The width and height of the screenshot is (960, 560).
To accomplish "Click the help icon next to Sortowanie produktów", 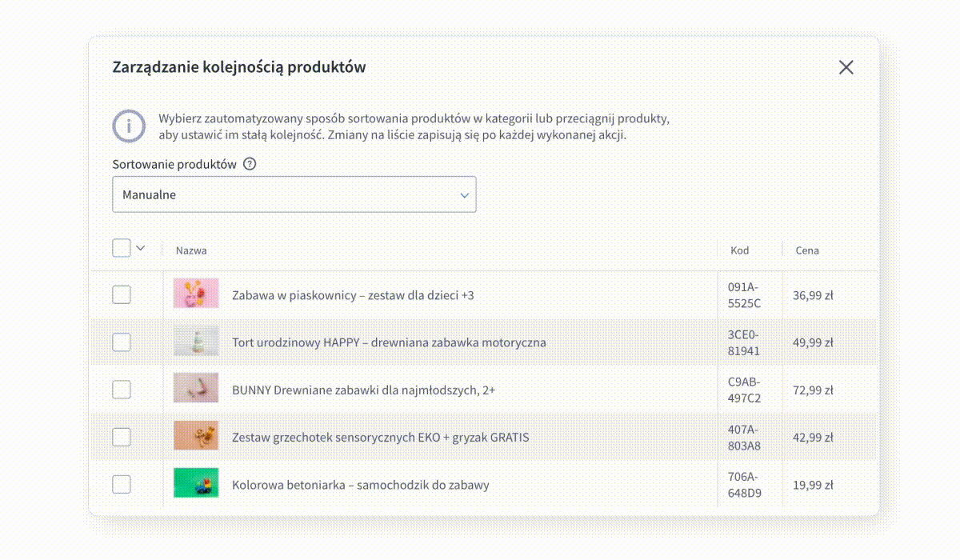I will (250, 164).
